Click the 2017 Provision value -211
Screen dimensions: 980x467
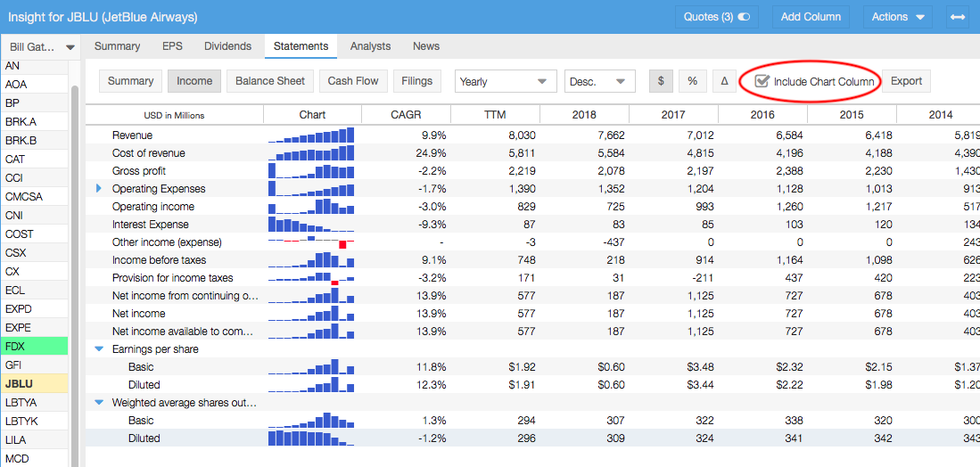(x=703, y=278)
